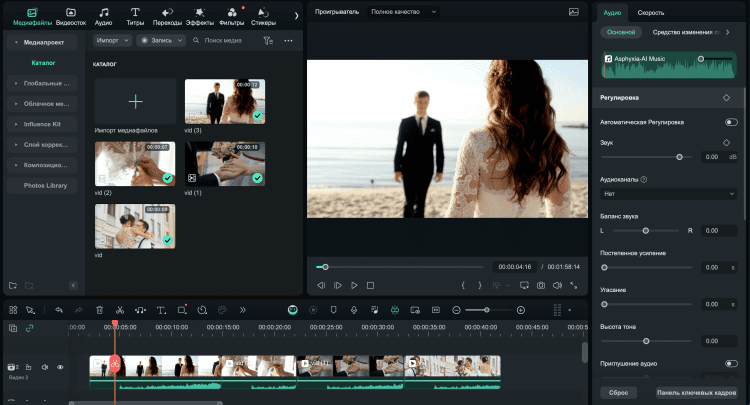Viewport: 750px width, 405px height.
Task: Click the trash delete icon in timeline toolbar
Action: pyautogui.click(x=99, y=310)
